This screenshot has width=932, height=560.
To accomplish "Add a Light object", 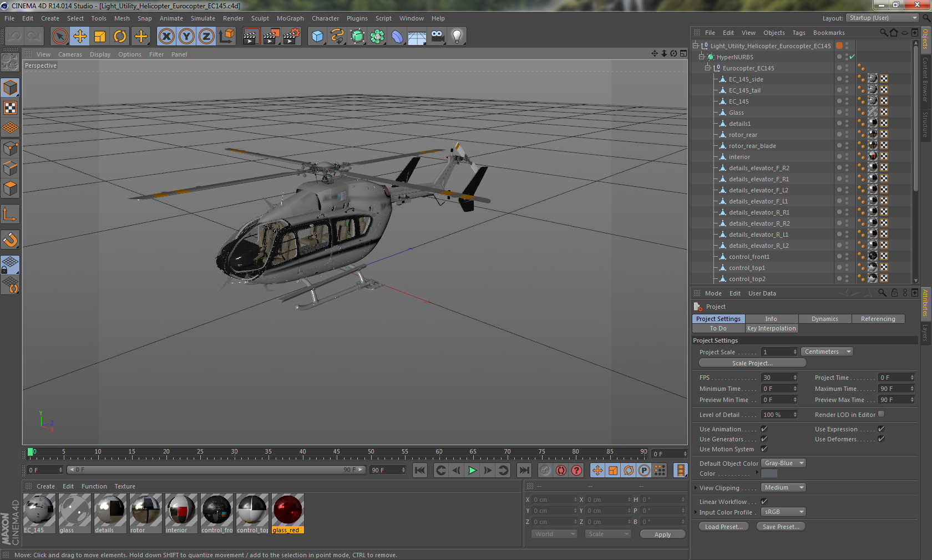I will (x=457, y=37).
